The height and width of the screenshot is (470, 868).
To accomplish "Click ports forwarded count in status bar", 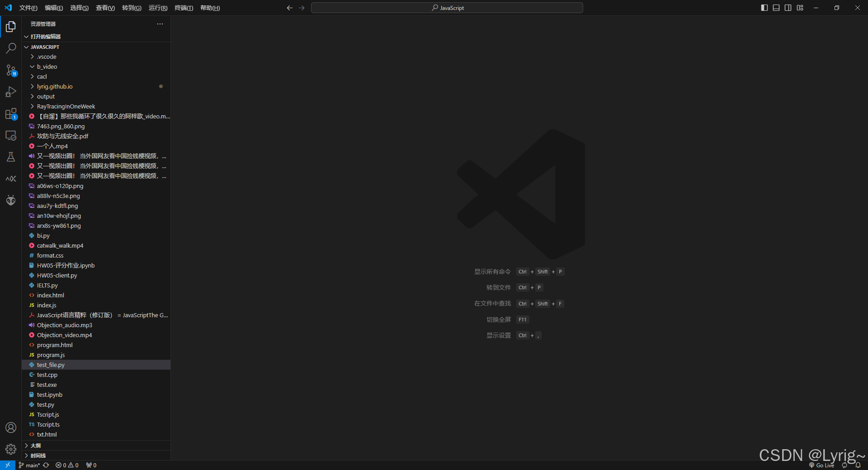I will 91,465.
